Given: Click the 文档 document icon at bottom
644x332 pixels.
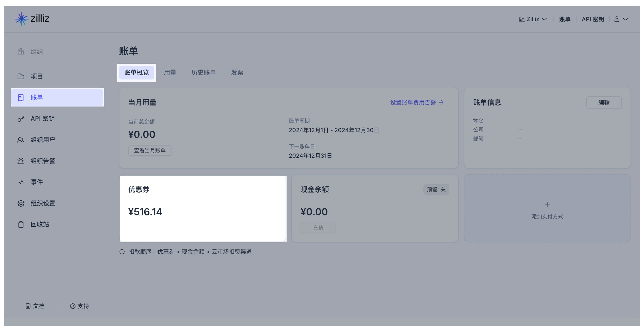Looking at the screenshot, I should pyautogui.click(x=28, y=306).
